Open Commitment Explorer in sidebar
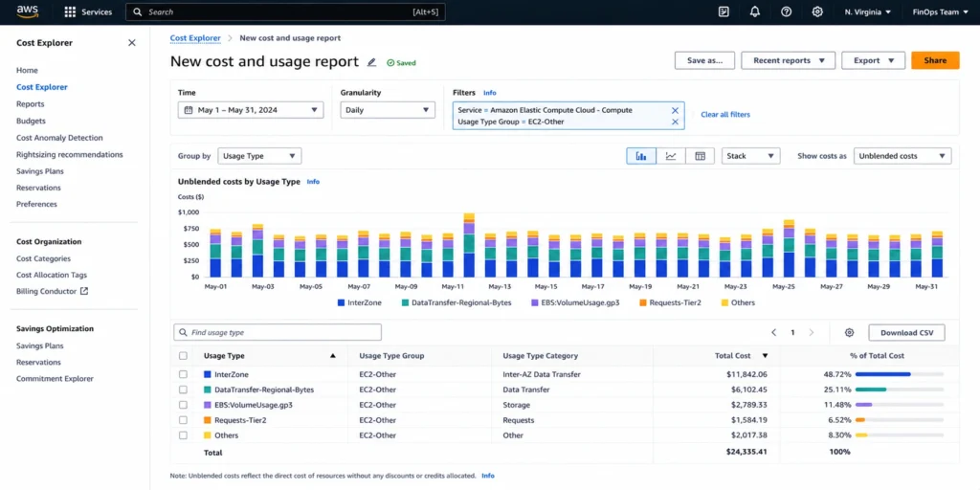The image size is (980, 490). (55, 379)
